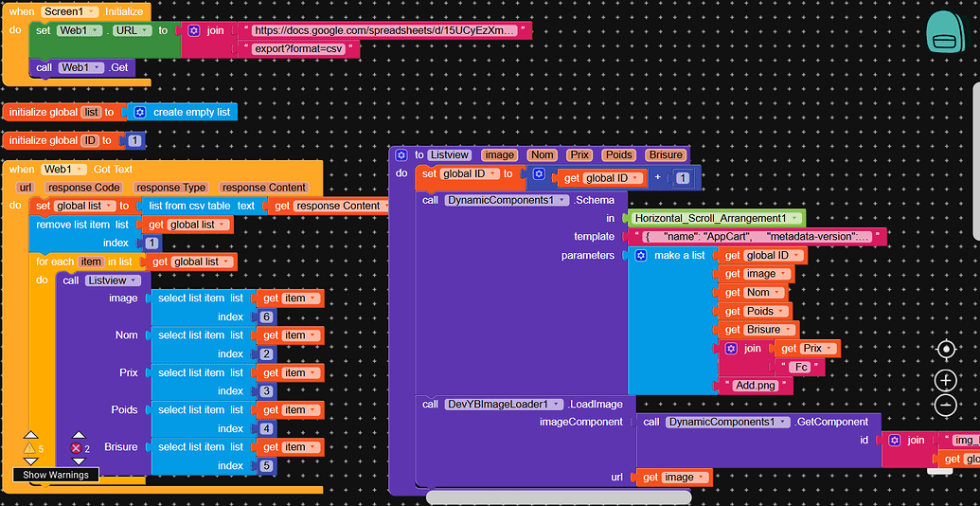Viewport: 980px width, 506px height.
Task: Open the gear mutator on 'to Listview' procedure
Action: [x=401, y=154]
